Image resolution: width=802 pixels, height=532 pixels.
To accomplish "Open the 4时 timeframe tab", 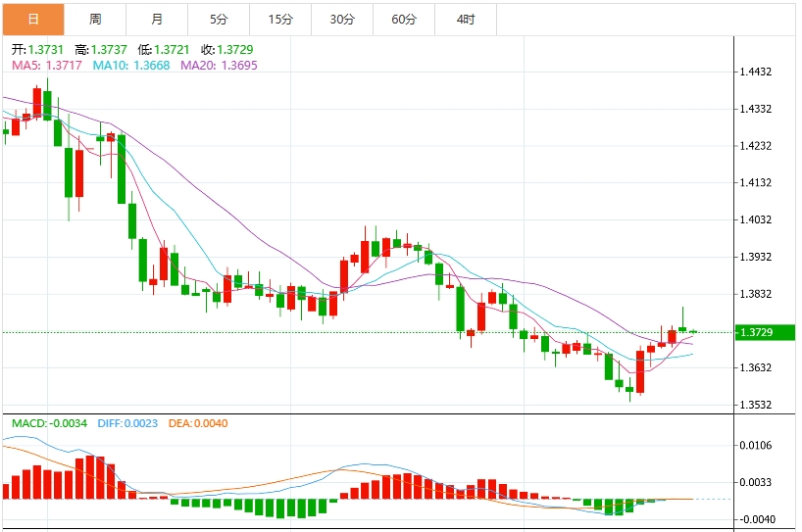I will [x=466, y=20].
